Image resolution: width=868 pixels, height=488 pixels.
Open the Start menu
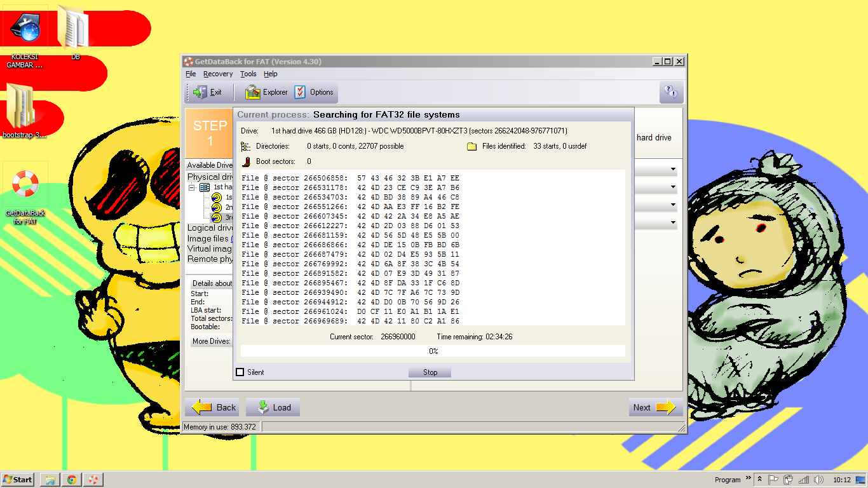[x=18, y=480]
